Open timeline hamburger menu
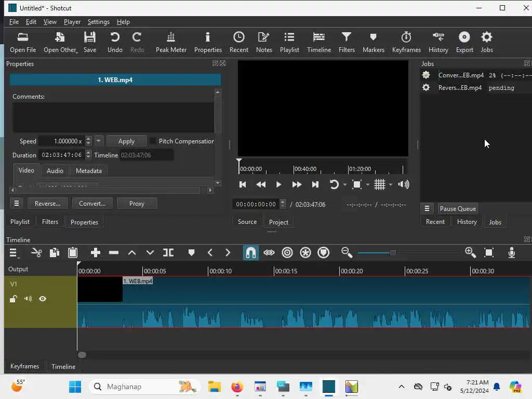The height and width of the screenshot is (399, 532). click(13, 253)
